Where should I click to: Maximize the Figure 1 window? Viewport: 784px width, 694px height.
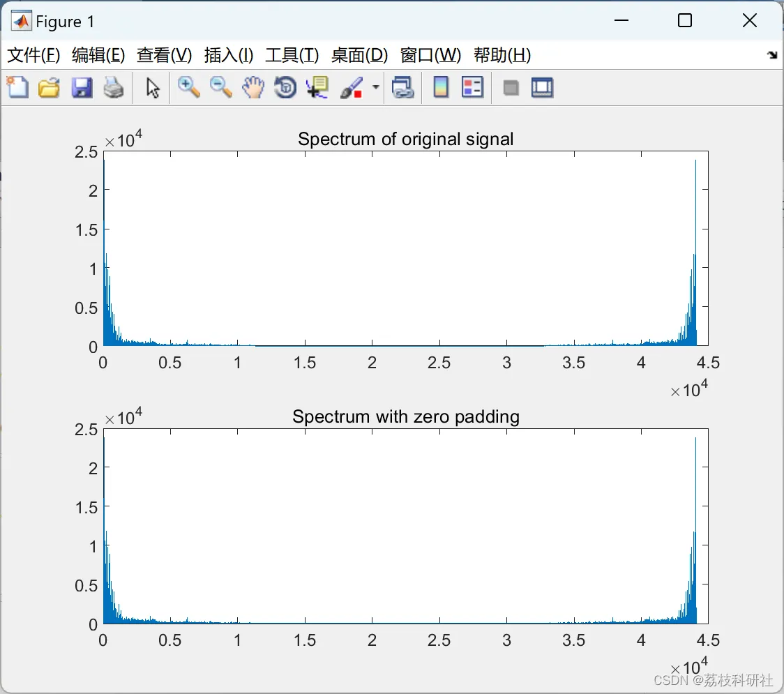685,20
